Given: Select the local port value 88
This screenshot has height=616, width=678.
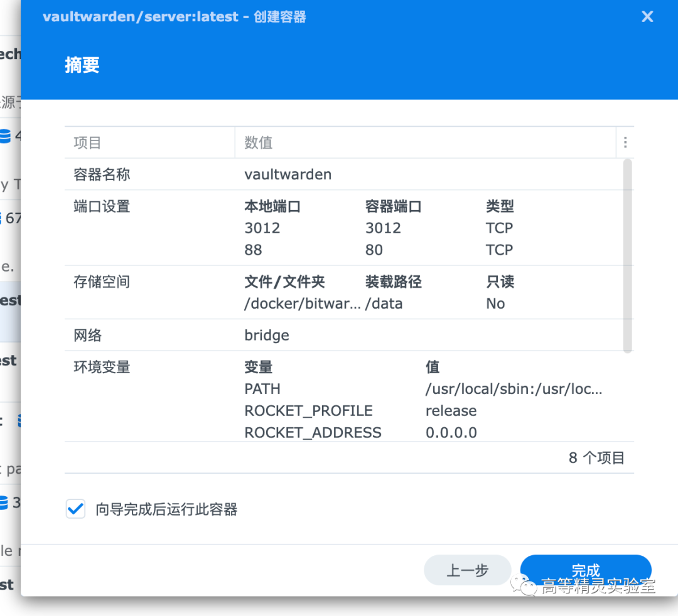Looking at the screenshot, I should pyautogui.click(x=254, y=250).
